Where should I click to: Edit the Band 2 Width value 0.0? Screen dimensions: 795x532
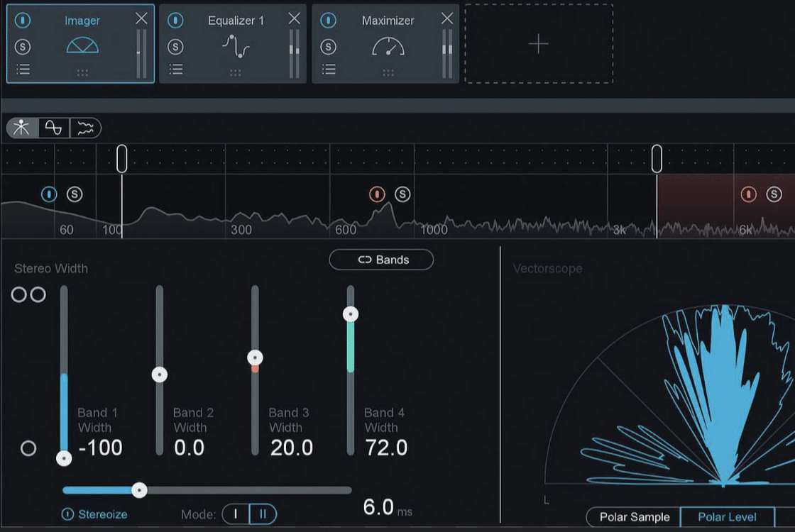click(x=189, y=448)
